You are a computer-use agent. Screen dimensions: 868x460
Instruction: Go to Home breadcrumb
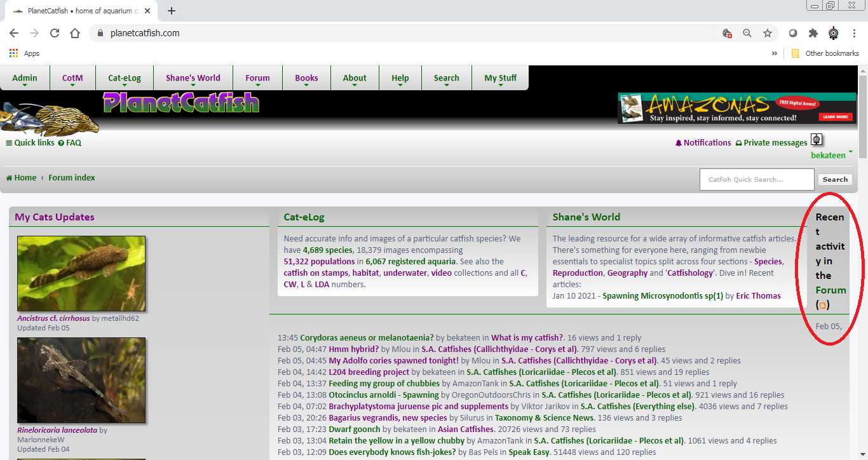(x=22, y=178)
